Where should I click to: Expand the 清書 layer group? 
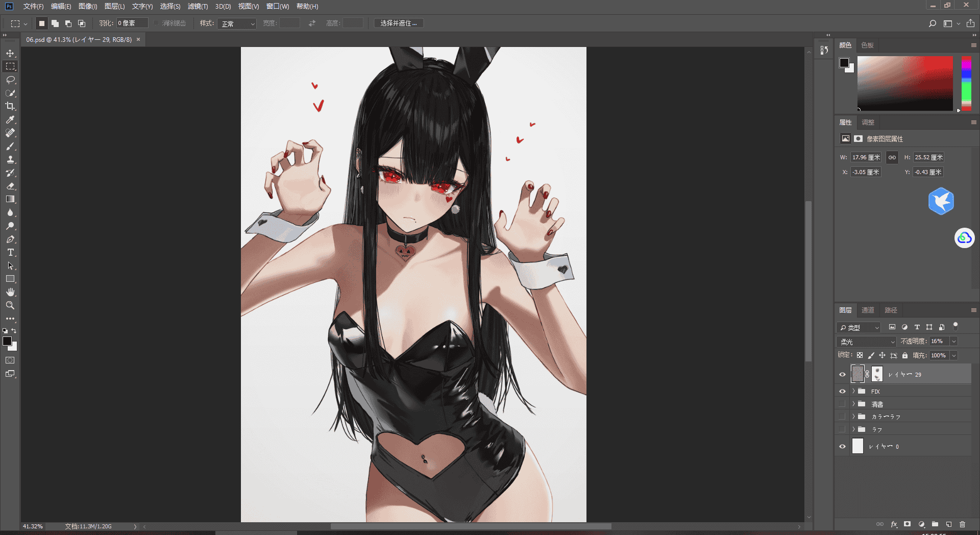853,404
